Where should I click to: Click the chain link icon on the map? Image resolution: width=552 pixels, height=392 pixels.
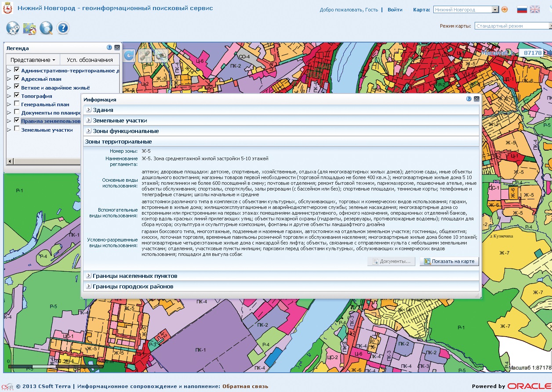145,55
